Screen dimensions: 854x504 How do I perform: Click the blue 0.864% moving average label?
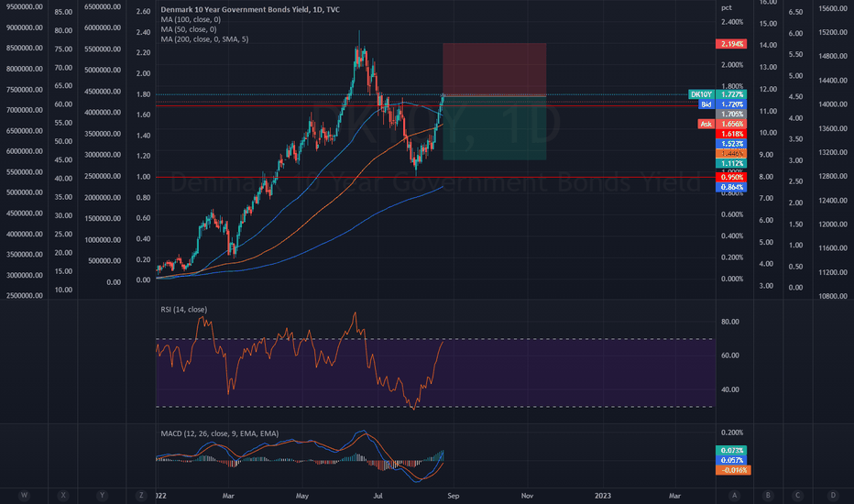coord(731,187)
